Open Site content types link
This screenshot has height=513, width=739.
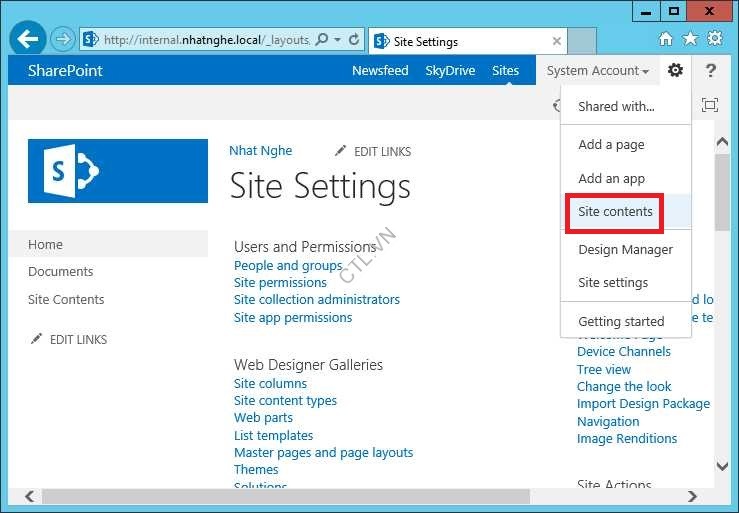[286, 400]
